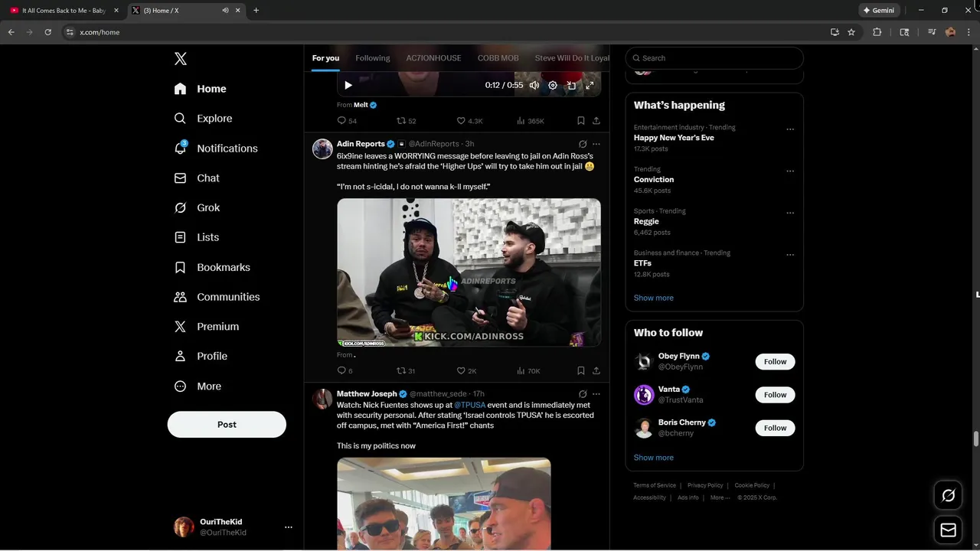Open Profile from the sidebar
980x551 pixels.
(x=201, y=356)
